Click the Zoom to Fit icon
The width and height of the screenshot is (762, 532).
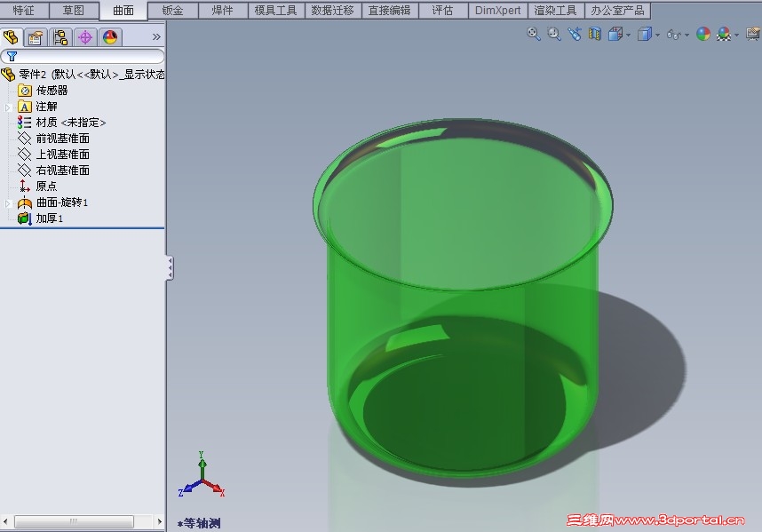533,34
